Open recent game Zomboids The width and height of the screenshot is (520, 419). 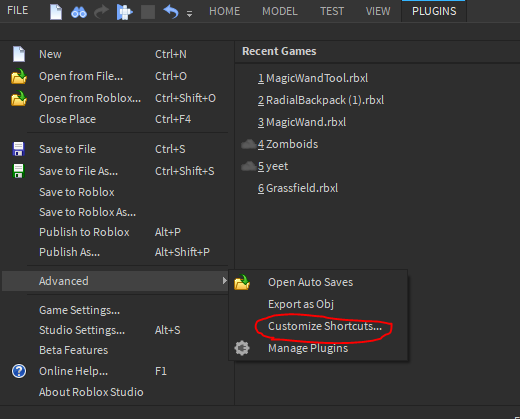pos(288,144)
